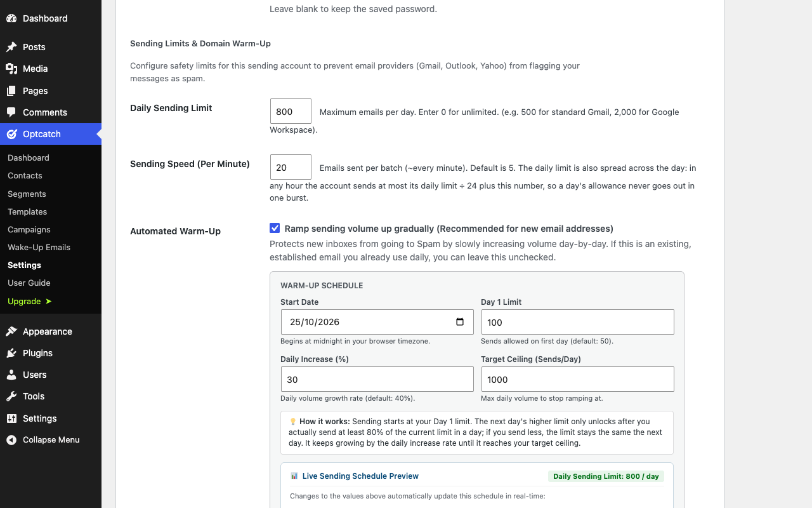Open the User Guide link
Image resolution: width=812 pixels, height=508 pixels.
(x=29, y=283)
